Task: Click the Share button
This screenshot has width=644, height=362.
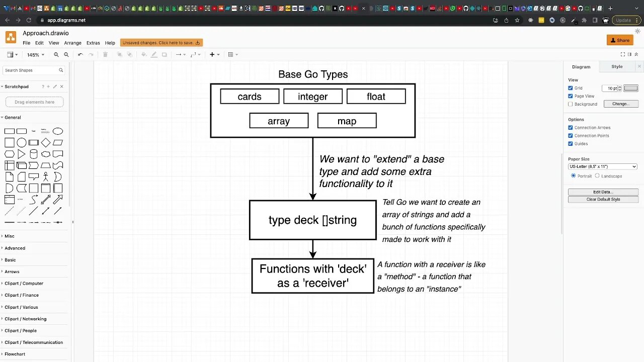Action: (620, 40)
